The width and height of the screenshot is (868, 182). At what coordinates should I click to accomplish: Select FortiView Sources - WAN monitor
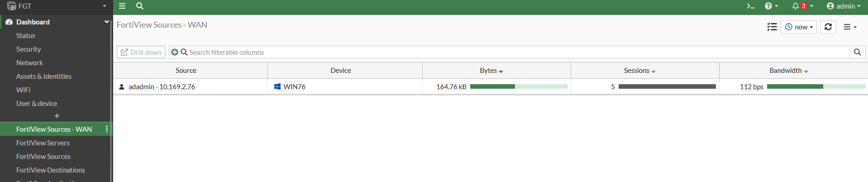pos(54,129)
